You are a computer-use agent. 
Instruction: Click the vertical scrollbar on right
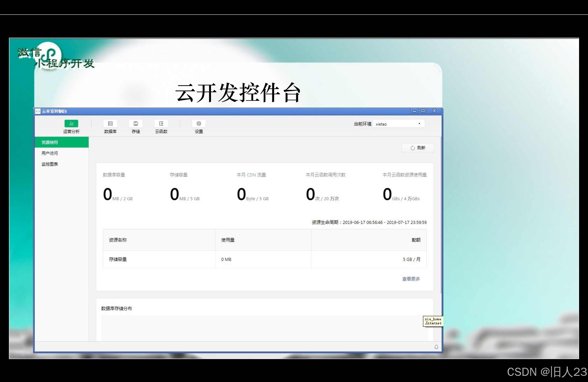[x=441, y=215]
